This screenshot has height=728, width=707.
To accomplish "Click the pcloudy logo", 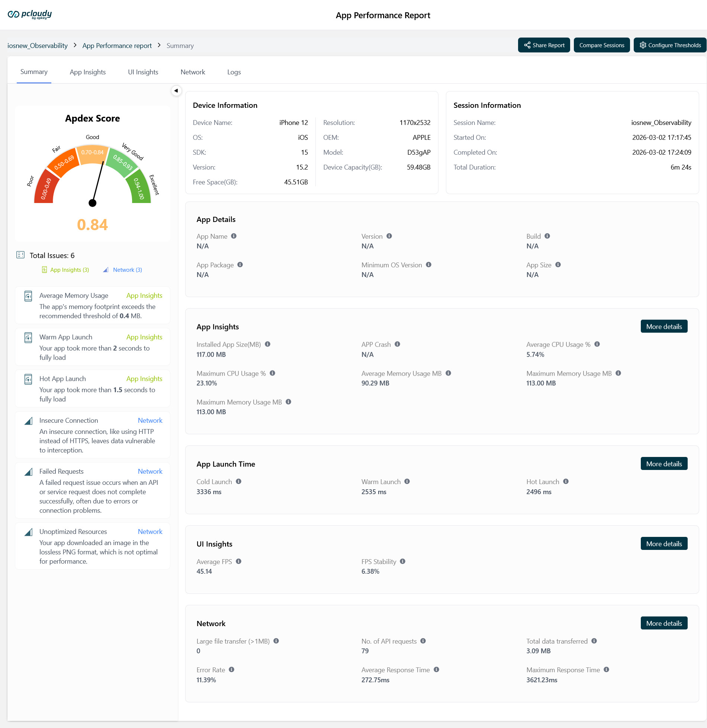I will [29, 15].
